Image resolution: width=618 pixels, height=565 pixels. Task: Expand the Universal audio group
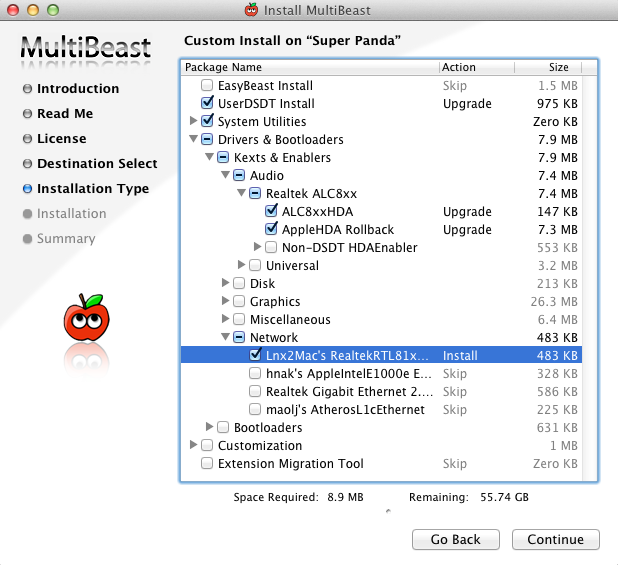point(242,264)
